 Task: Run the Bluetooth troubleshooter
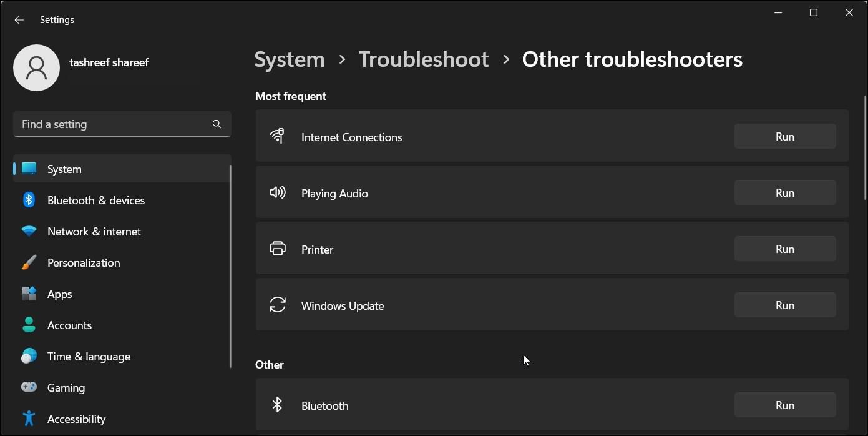coord(784,405)
